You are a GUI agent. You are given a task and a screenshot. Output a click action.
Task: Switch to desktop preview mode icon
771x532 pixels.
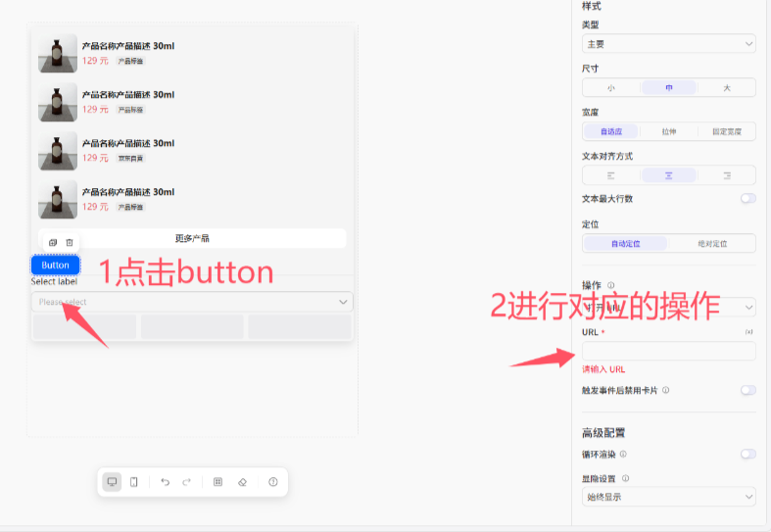click(x=112, y=482)
